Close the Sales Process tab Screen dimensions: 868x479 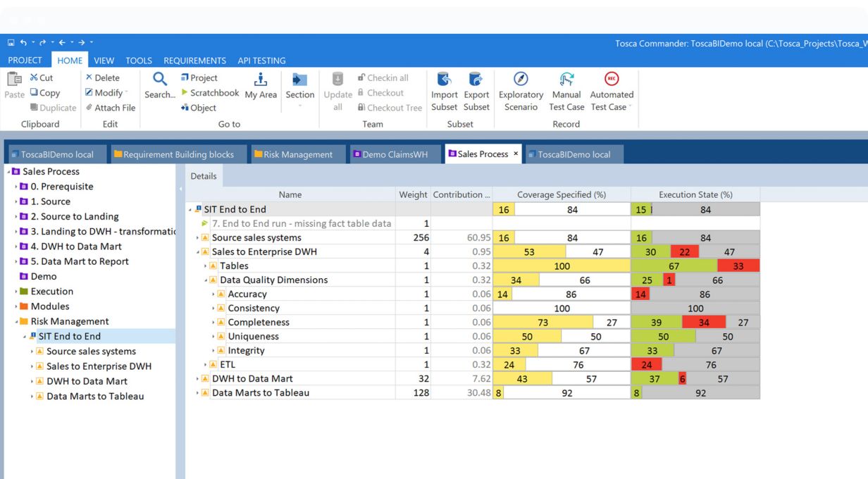coord(516,154)
